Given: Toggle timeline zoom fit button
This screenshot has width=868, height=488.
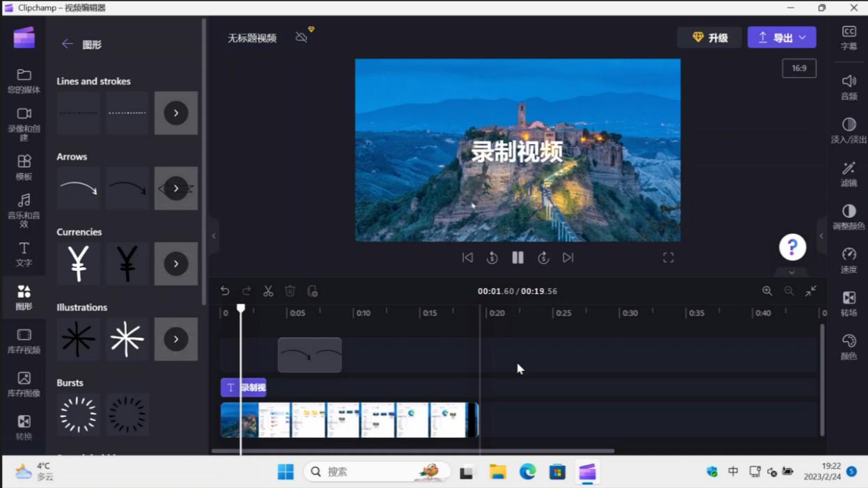Looking at the screenshot, I should [x=811, y=291].
